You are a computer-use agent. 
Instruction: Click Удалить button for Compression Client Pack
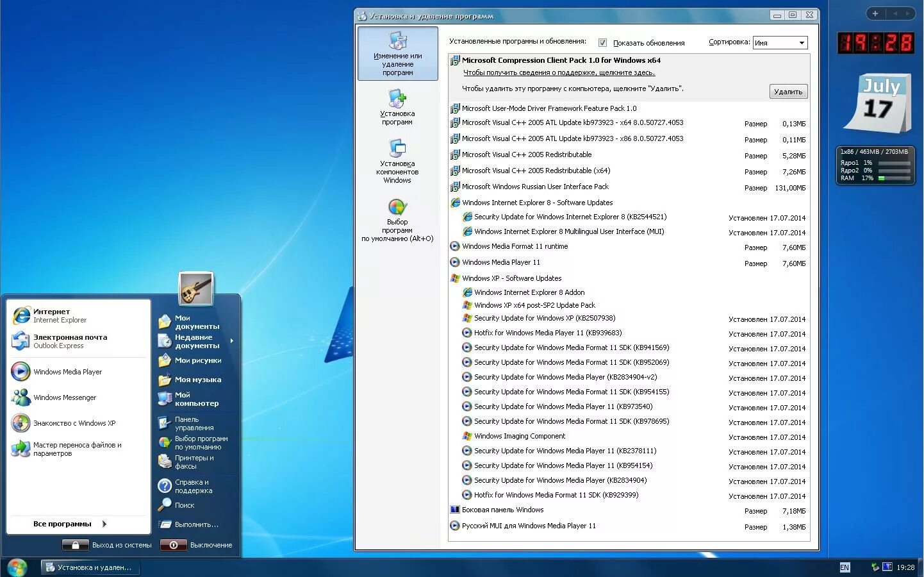click(788, 92)
